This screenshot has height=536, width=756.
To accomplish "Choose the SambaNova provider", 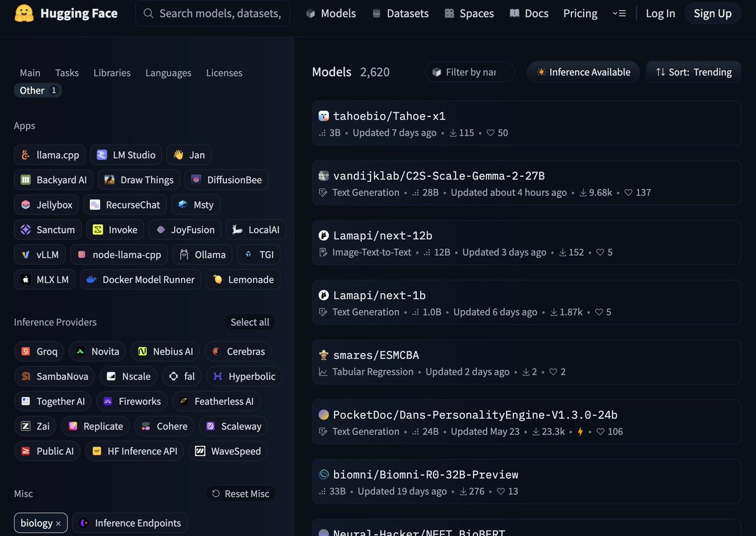I will [54, 377].
